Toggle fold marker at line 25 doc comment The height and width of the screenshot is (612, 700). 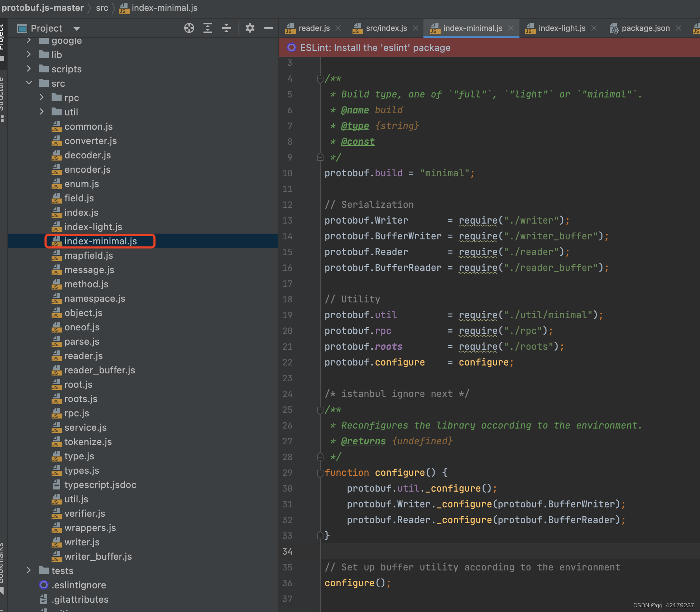point(320,410)
